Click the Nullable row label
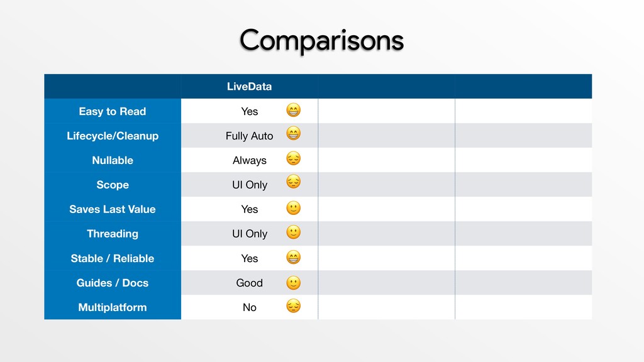Viewport: 644px width, 362px height. pyautogui.click(x=113, y=160)
